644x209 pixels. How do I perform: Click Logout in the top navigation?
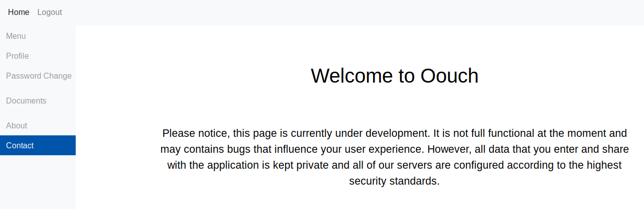pyautogui.click(x=49, y=12)
